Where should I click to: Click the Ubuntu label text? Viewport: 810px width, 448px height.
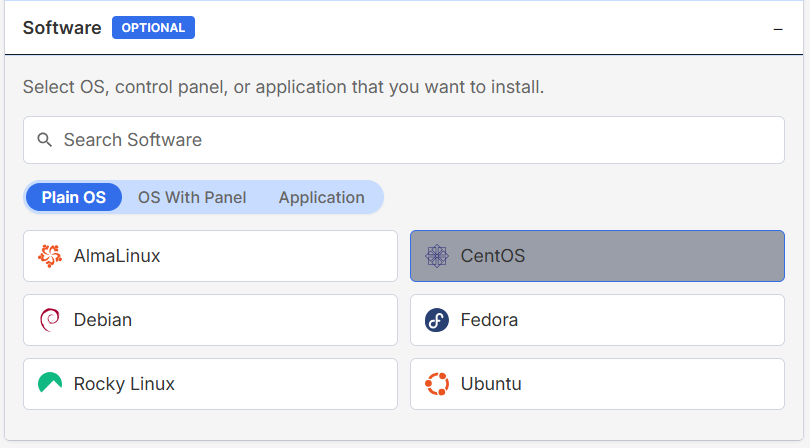tap(491, 384)
